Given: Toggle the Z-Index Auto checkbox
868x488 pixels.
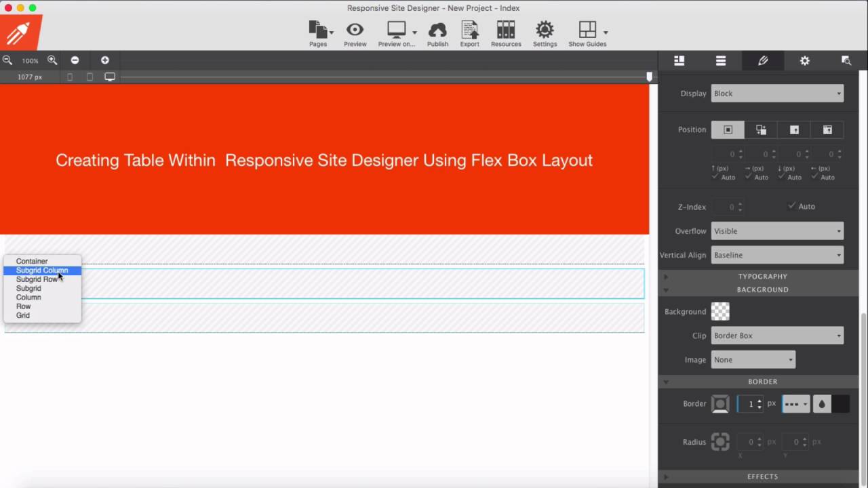Looking at the screenshot, I should coord(791,206).
